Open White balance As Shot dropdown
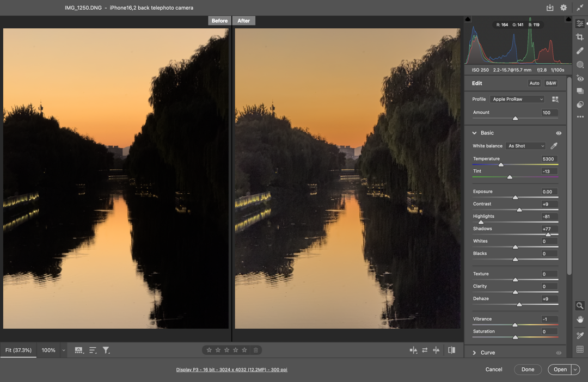588x382 pixels. 525,146
